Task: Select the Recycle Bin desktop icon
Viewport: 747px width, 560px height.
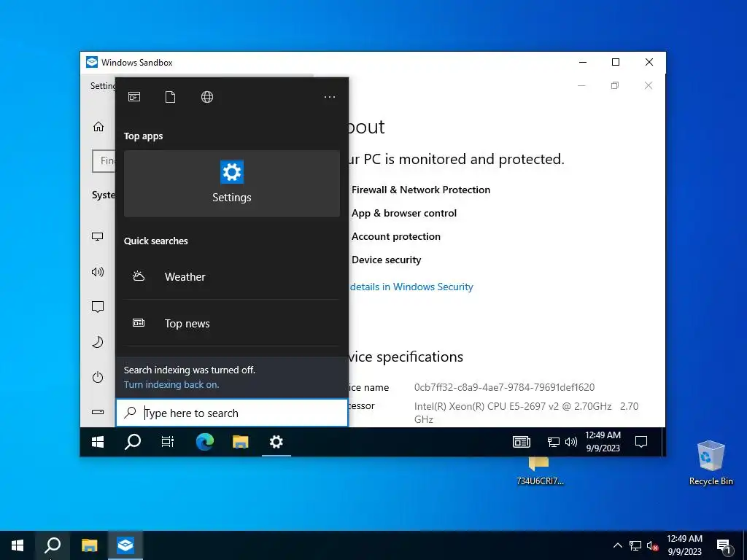Action: pyautogui.click(x=711, y=463)
